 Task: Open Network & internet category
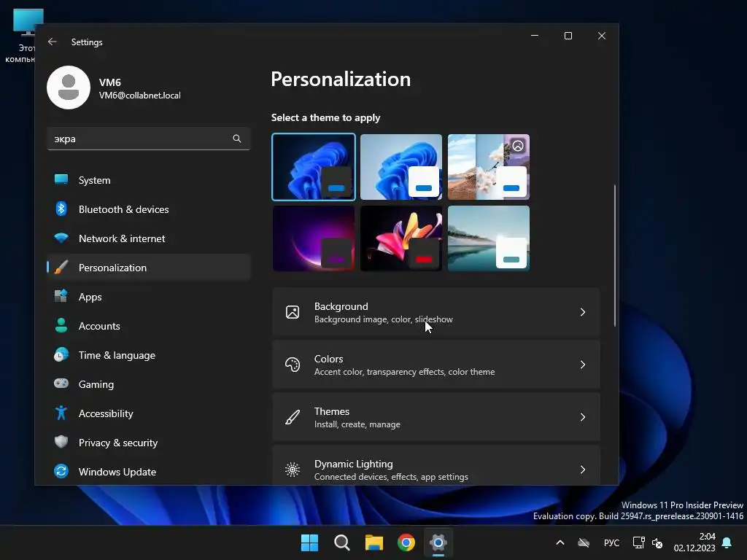point(149,238)
